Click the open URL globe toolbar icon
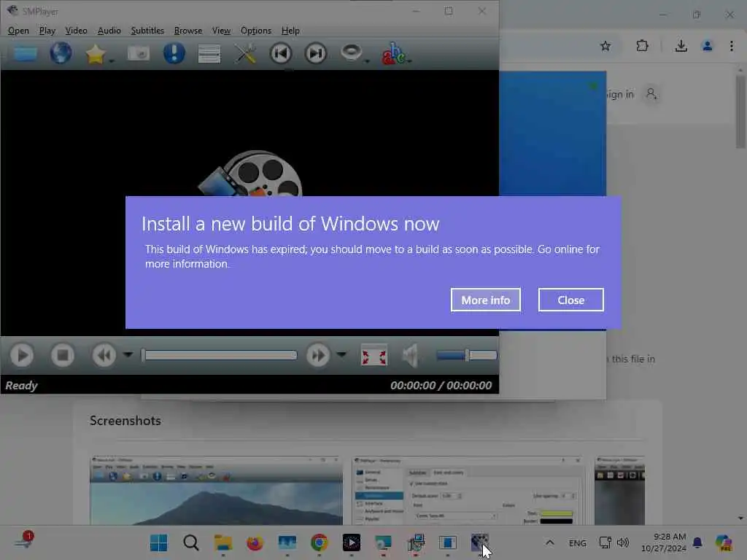747x560 pixels. [x=61, y=52]
